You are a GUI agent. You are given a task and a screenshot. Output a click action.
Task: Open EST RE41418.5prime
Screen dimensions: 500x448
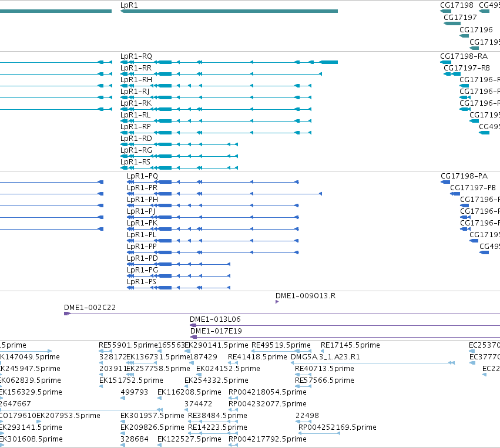click(x=257, y=357)
